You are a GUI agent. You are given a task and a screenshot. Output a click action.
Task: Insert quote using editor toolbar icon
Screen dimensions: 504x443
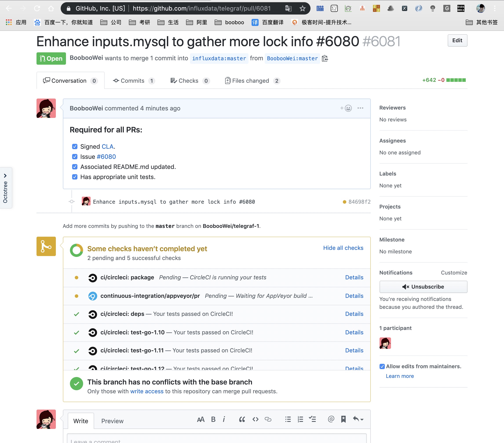click(242, 419)
